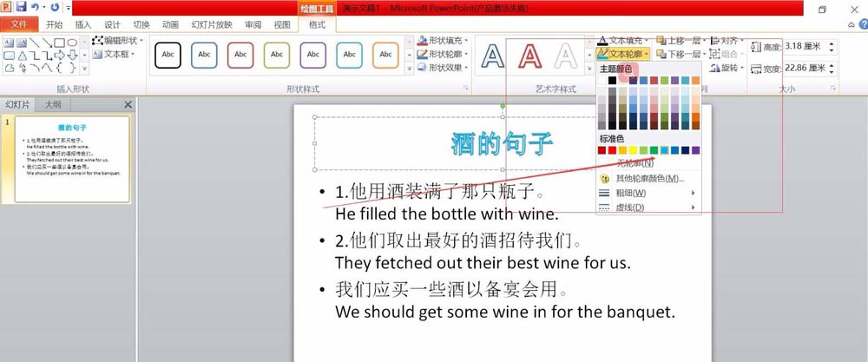The height and width of the screenshot is (362, 868).
Task: Select the oval shape in shapes gallery
Action: click(72, 43)
